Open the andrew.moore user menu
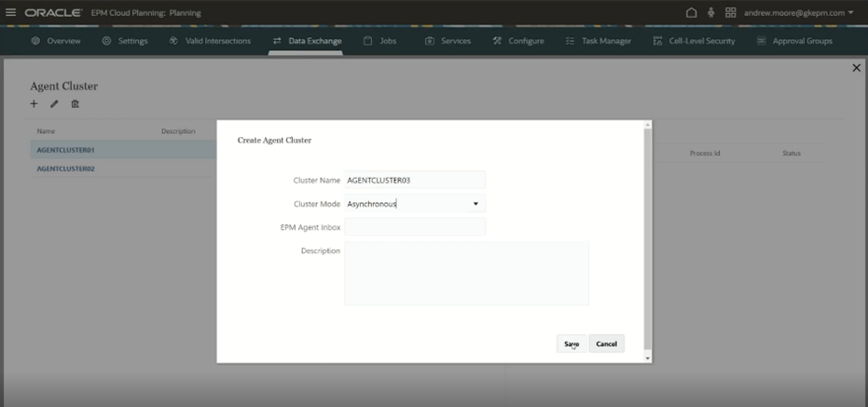This screenshot has height=407, width=868. coord(798,13)
